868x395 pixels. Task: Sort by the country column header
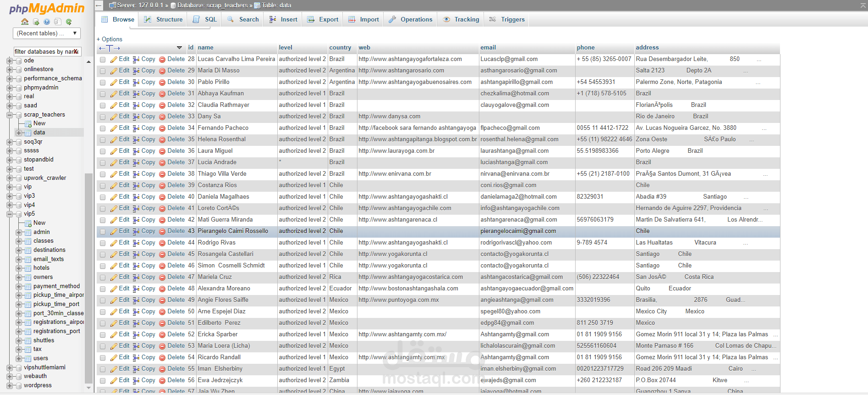(340, 48)
